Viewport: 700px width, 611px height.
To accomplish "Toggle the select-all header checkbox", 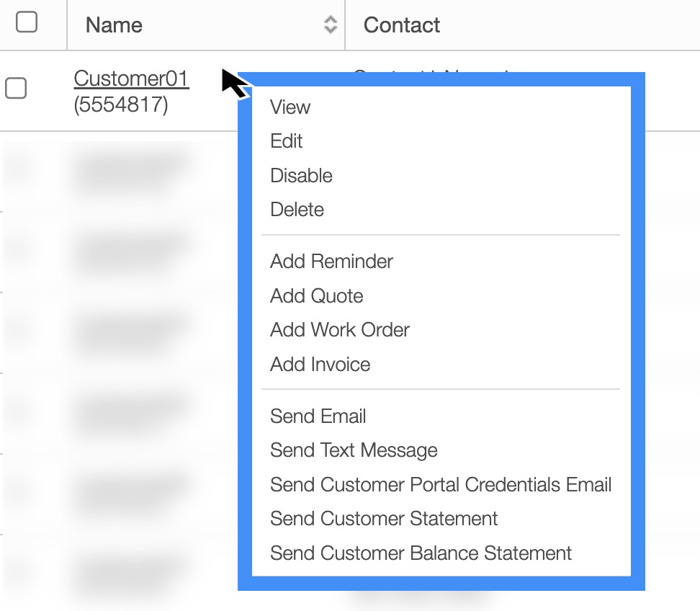I will point(27,22).
